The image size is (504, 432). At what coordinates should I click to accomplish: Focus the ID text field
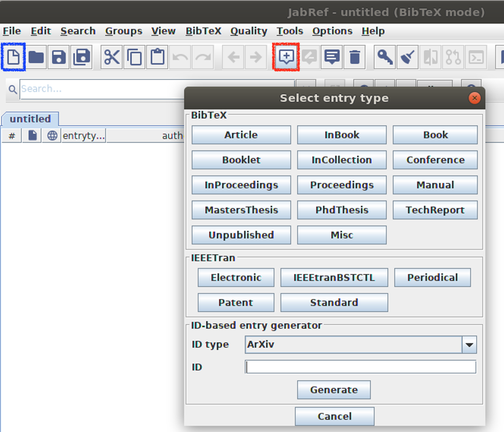361,367
